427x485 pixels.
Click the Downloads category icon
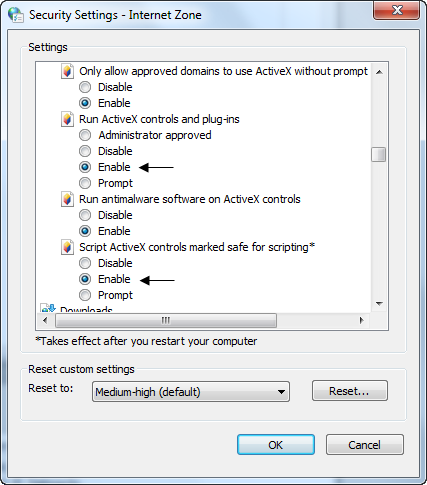point(48,308)
